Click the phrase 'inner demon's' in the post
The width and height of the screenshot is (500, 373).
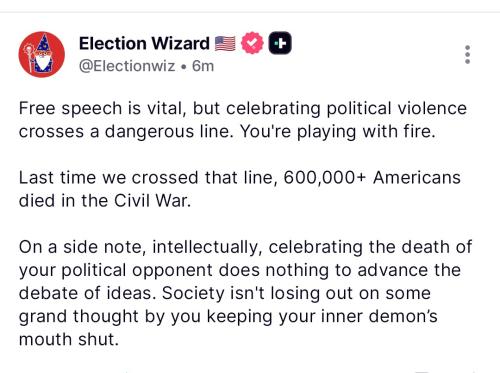[x=379, y=316]
